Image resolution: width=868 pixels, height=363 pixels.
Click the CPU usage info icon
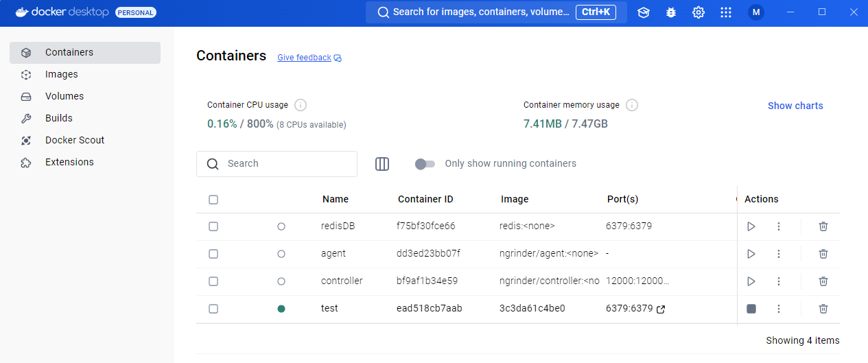(x=301, y=105)
